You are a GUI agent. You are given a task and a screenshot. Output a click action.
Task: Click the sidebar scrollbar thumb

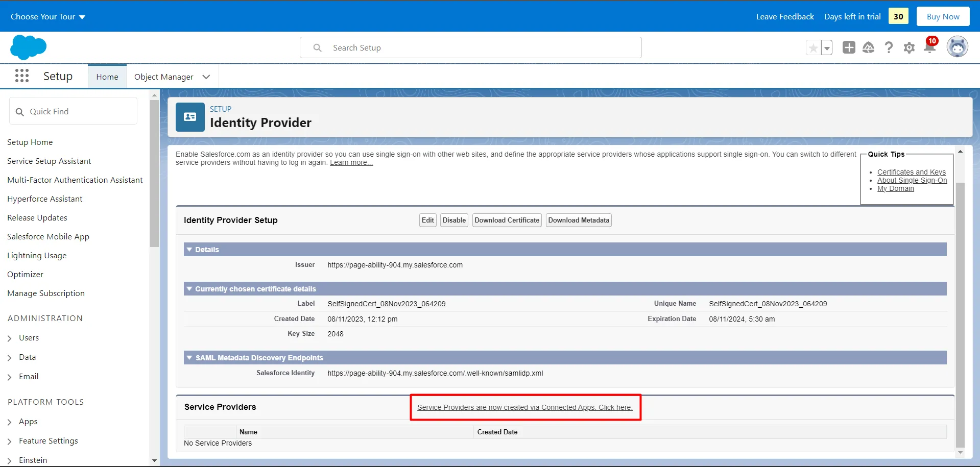pyautogui.click(x=154, y=174)
